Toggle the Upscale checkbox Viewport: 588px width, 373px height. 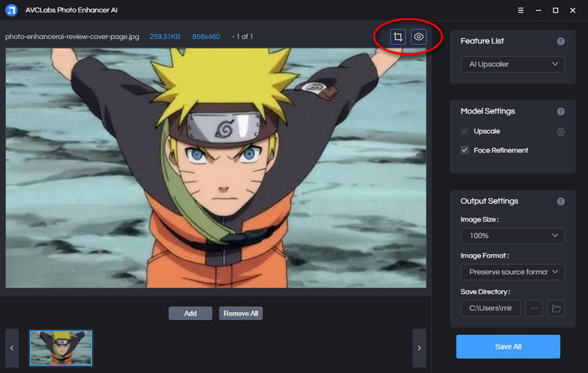(465, 131)
